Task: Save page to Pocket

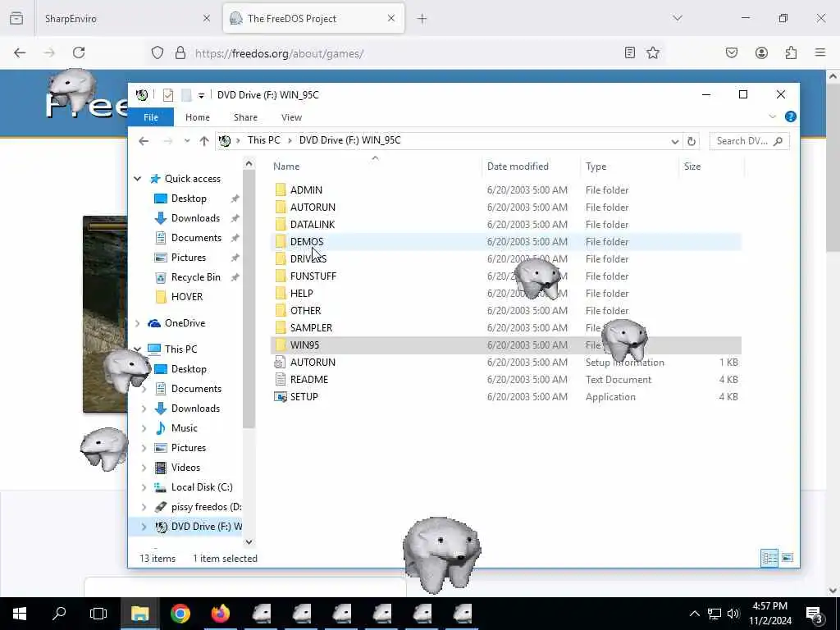Action: coord(731,52)
